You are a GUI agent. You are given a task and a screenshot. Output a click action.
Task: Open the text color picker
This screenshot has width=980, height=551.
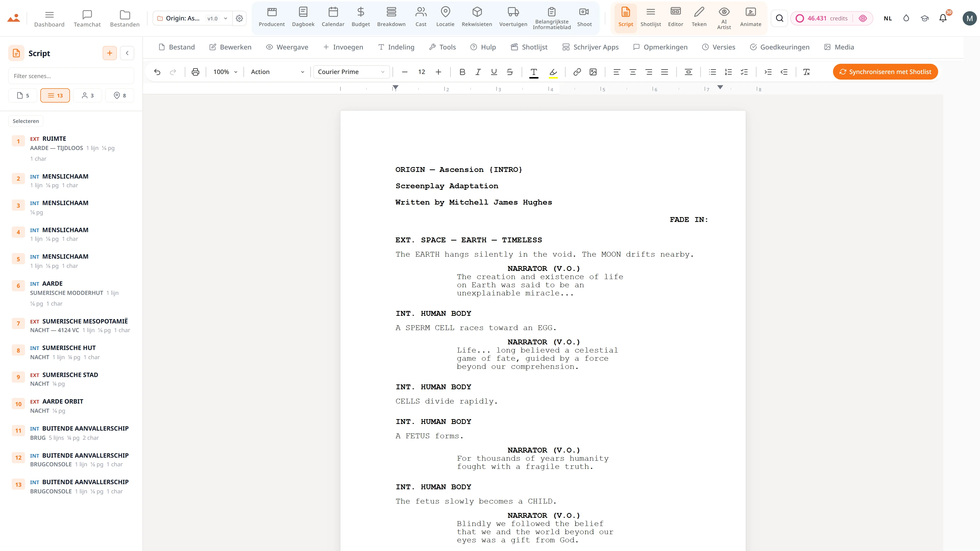534,72
